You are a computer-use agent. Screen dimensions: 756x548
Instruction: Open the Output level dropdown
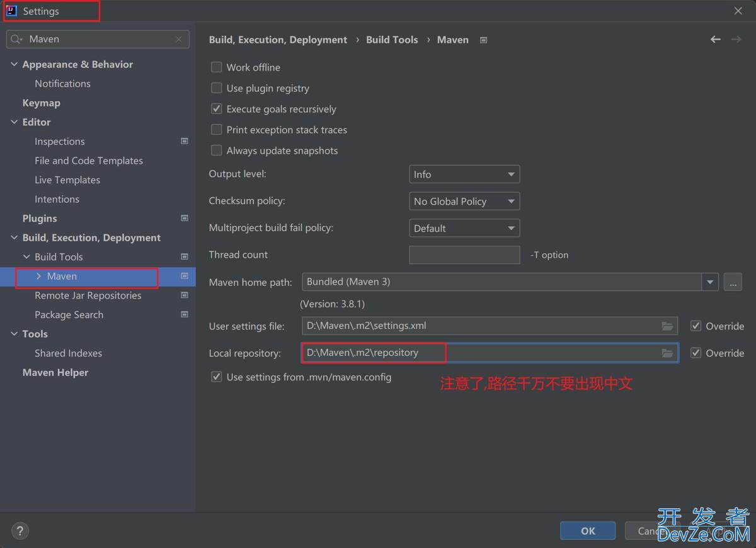[464, 174]
